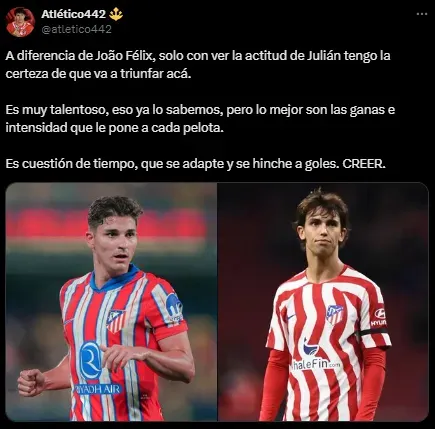Click the paragraph starting 'Es muy talentoso'
The image size is (435, 429).
[200, 119]
